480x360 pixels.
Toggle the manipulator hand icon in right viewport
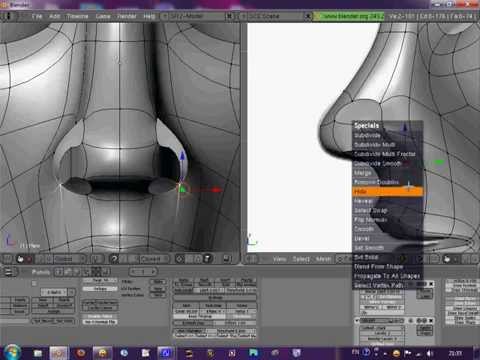[x=447, y=259]
